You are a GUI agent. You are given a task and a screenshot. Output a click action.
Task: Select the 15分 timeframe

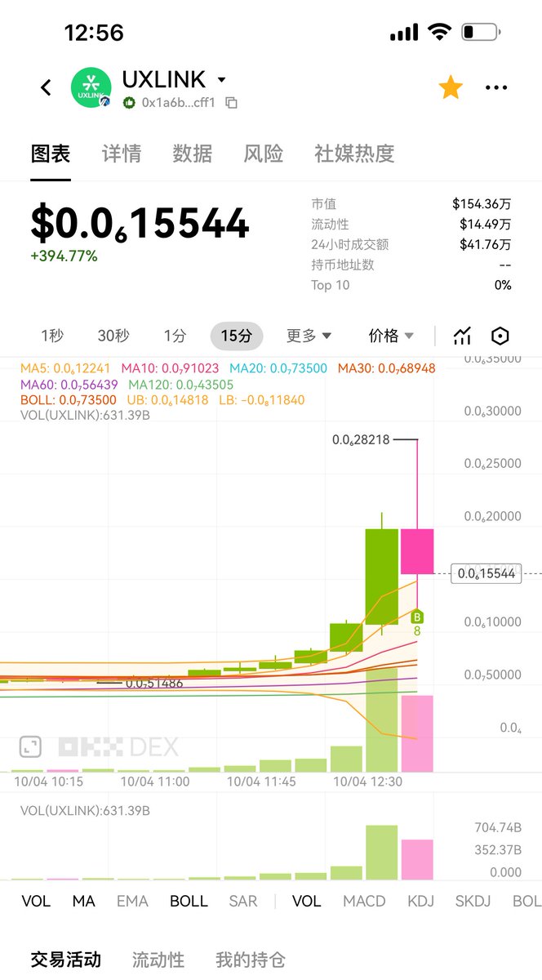tap(237, 336)
